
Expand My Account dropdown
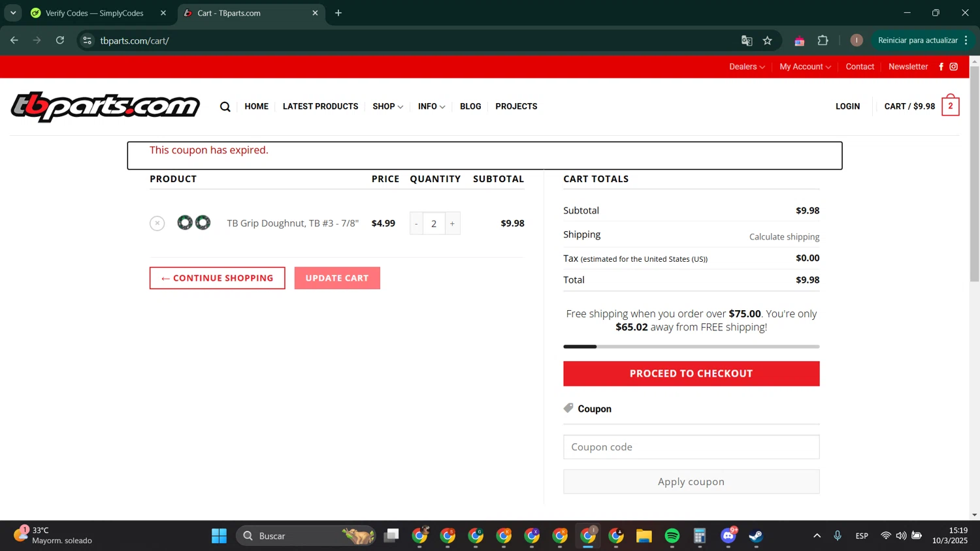click(x=805, y=67)
